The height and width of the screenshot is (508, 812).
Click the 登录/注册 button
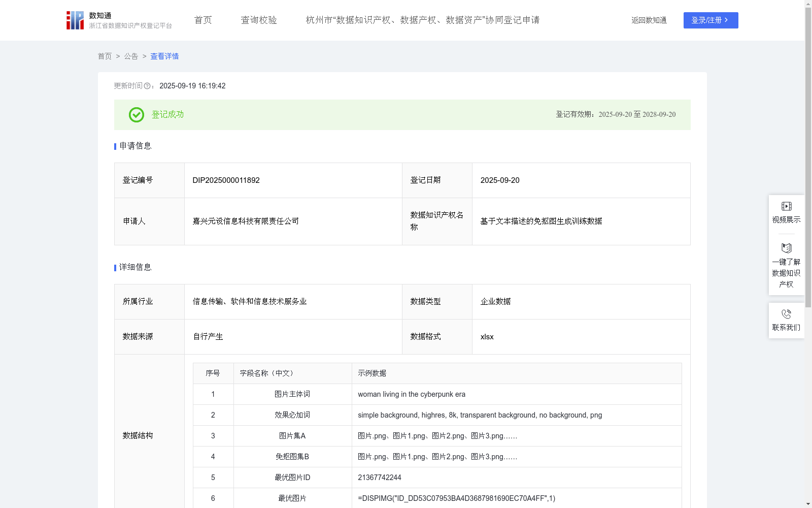coord(711,20)
